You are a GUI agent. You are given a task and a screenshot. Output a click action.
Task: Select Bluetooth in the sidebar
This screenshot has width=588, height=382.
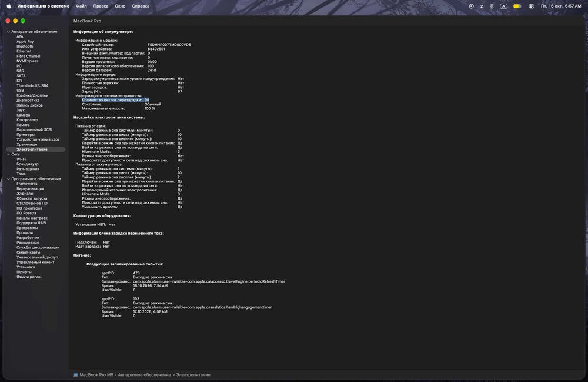[25, 46]
